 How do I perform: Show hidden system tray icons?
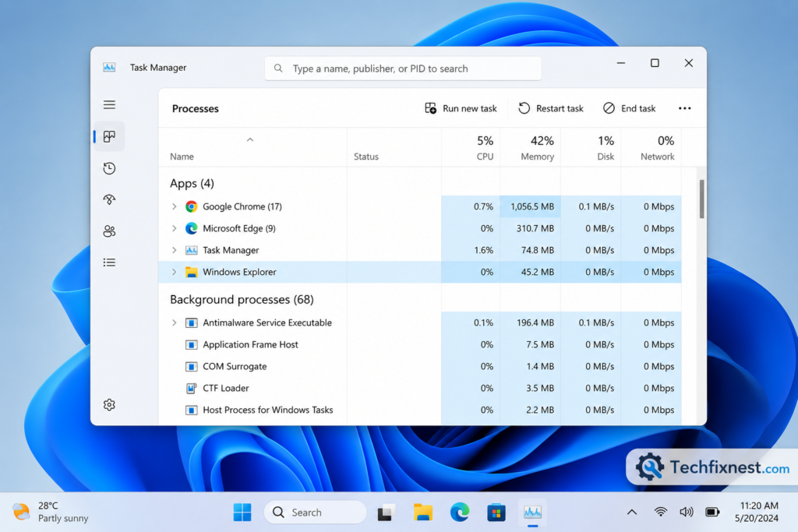631,513
